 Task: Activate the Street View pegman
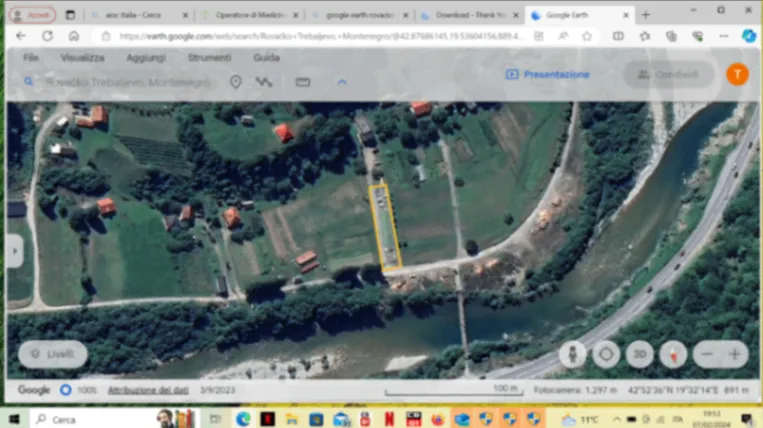(572, 355)
